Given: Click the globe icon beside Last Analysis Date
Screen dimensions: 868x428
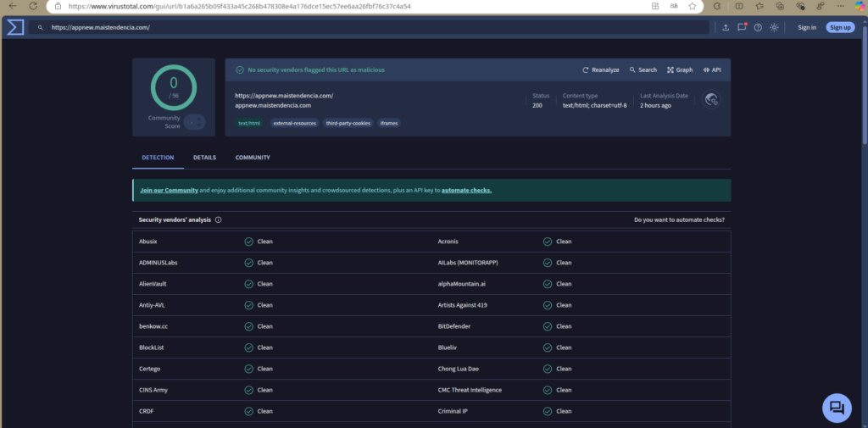Looking at the screenshot, I should 711,100.
